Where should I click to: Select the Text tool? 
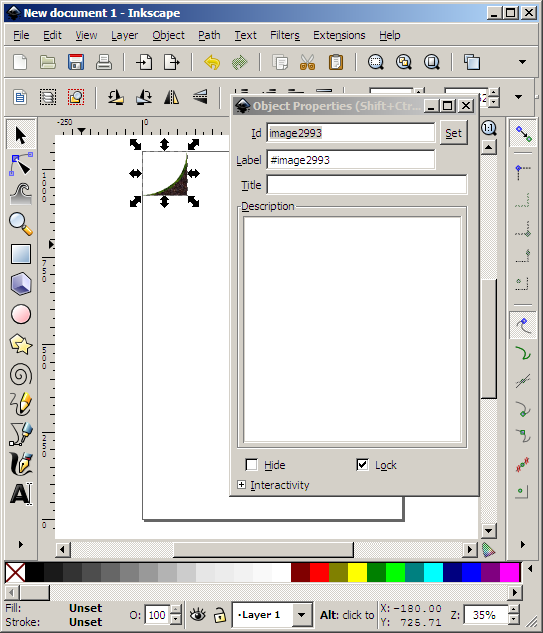(21, 493)
